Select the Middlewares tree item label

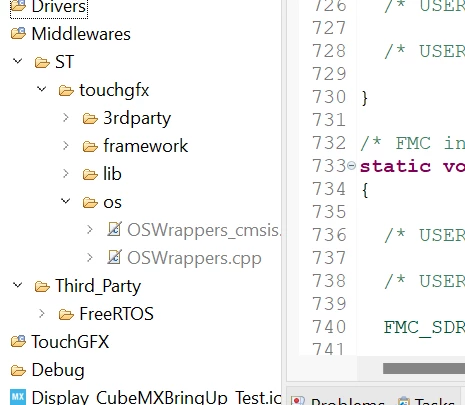click(x=81, y=34)
